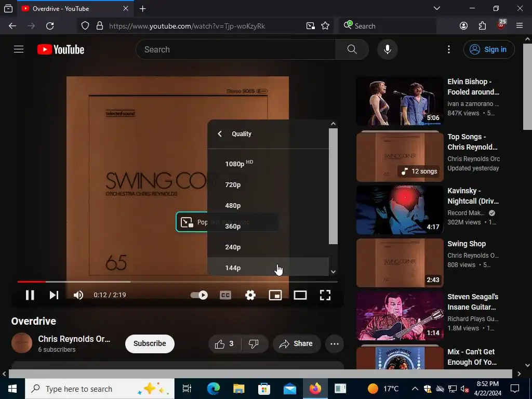Pause the video
The image size is (532, 399).
(30, 295)
